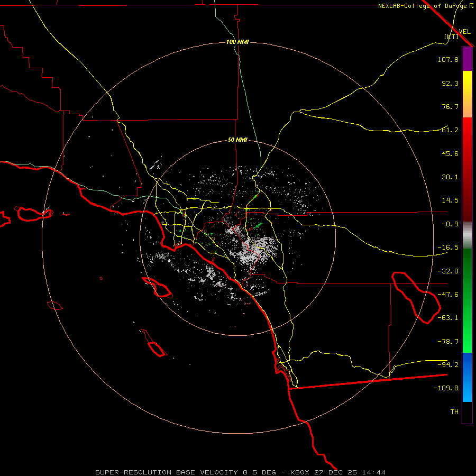The width and height of the screenshot is (476, 476).
Task: Click the VEL legend title
Action: pyautogui.click(x=464, y=32)
